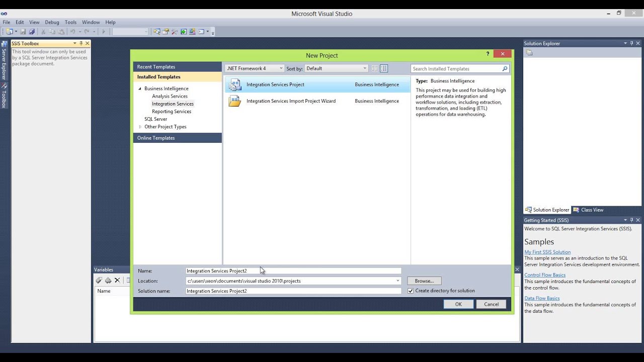This screenshot has height=362, width=644.
Task: Open the .NET Framework 4 dropdown
Action: pyautogui.click(x=254, y=68)
